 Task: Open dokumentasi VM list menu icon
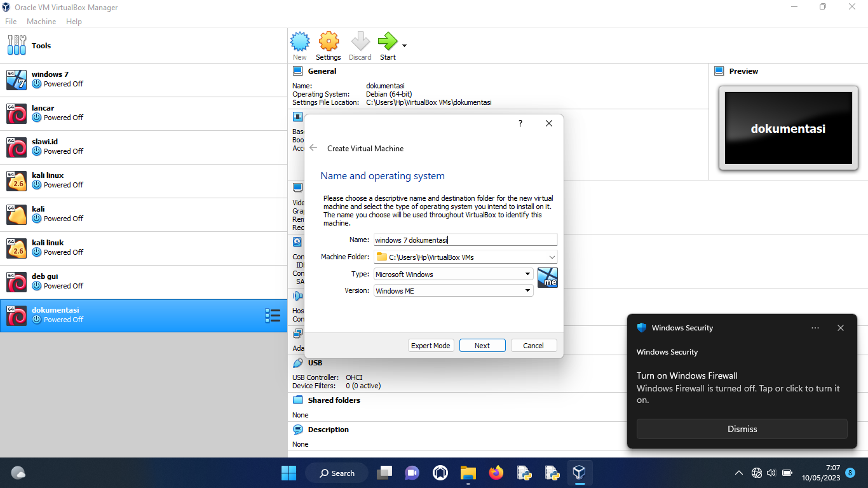pyautogui.click(x=272, y=315)
